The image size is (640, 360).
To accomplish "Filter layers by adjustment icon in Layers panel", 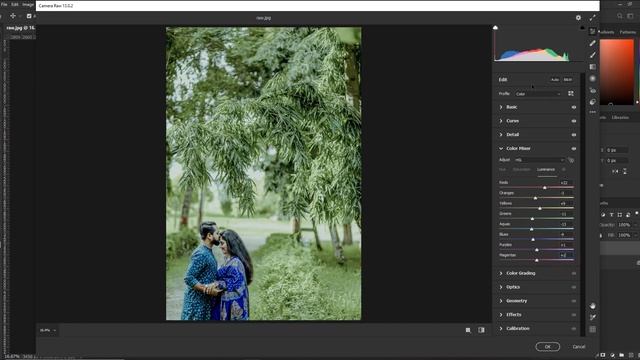I will (603, 215).
